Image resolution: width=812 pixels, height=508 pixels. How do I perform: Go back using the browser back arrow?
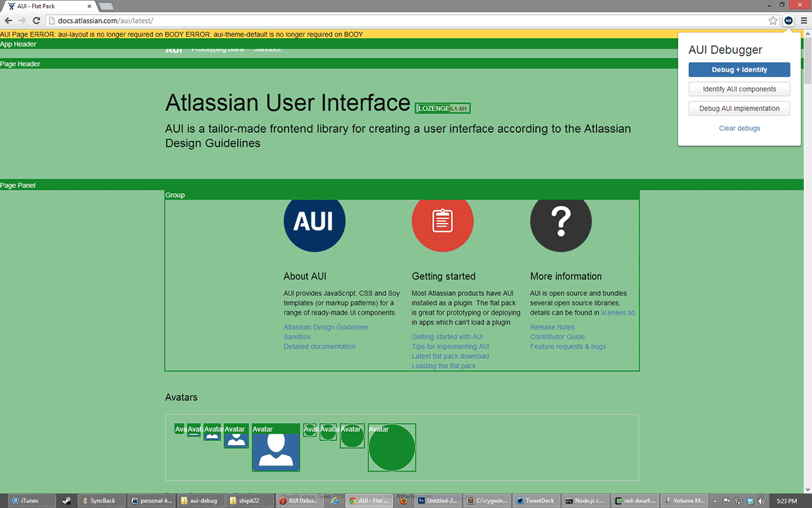coord(8,20)
